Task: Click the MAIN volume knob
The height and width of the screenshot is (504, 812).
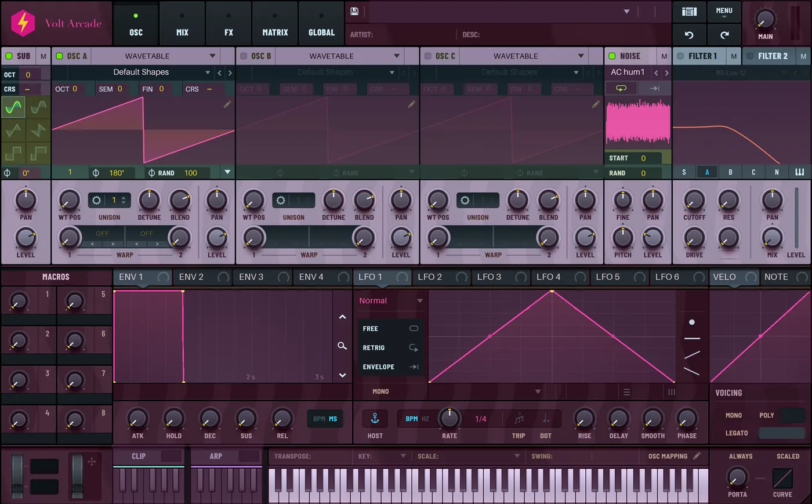Action: pyautogui.click(x=764, y=19)
